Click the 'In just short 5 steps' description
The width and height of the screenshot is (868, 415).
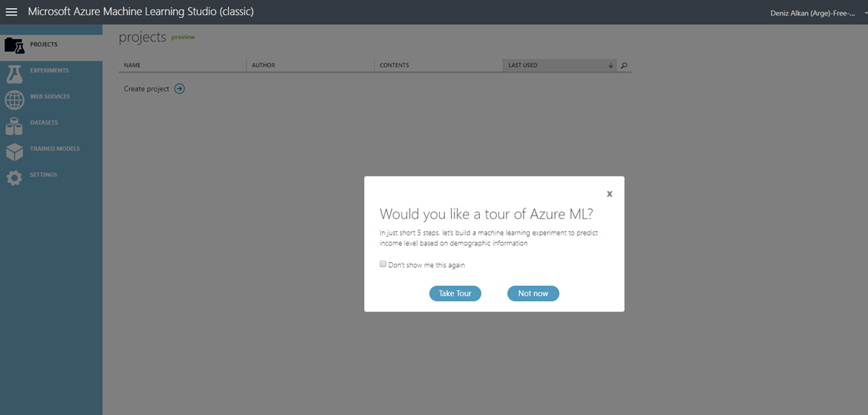click(x=489, y=238)
